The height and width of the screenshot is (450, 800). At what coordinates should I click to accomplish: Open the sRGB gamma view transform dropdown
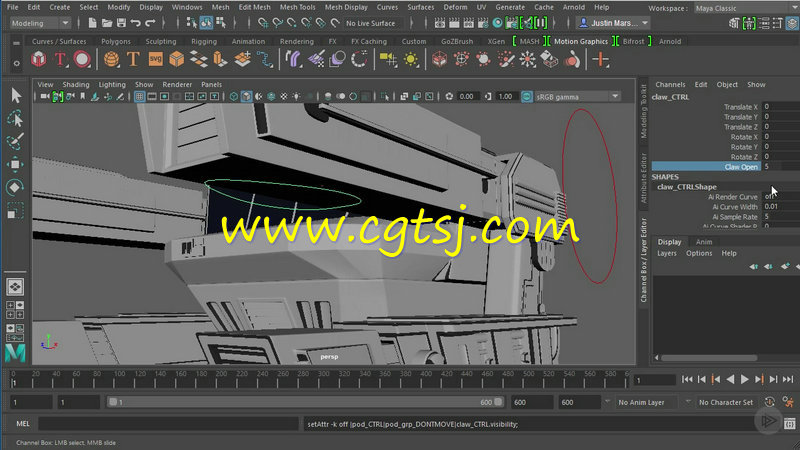[577, 96]
